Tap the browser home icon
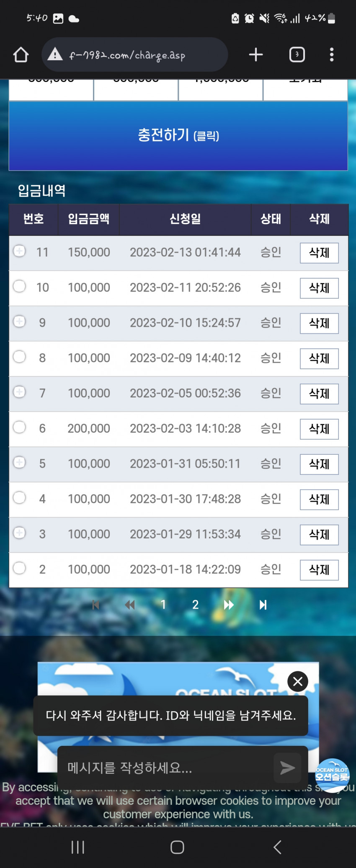 (x=21, y=55)
